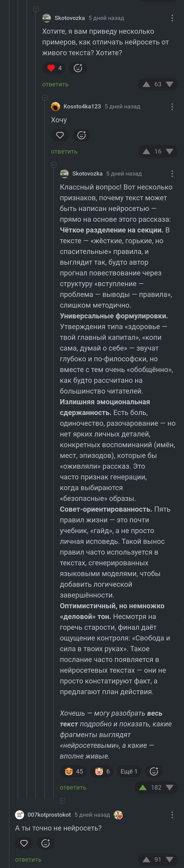This screenshot has height=868, width=184.
Task: Open Kossto4ka123 user profile link
Action: point(82,107)
